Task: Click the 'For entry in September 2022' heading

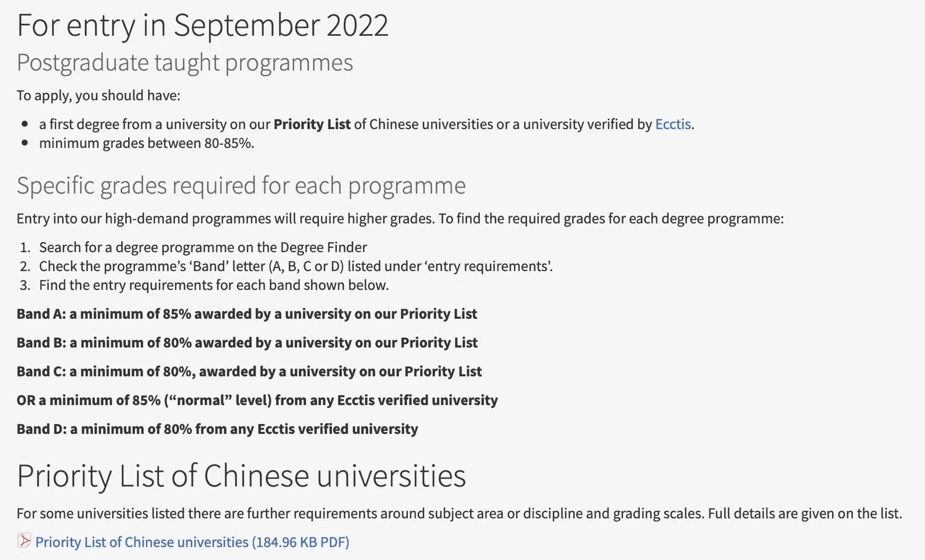Action: [203, 25]
